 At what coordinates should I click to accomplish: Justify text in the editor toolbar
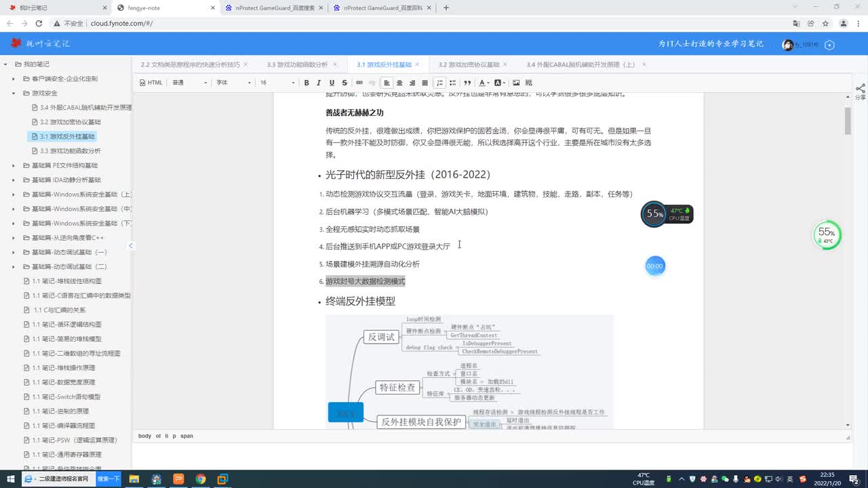(x=425, y=83)
